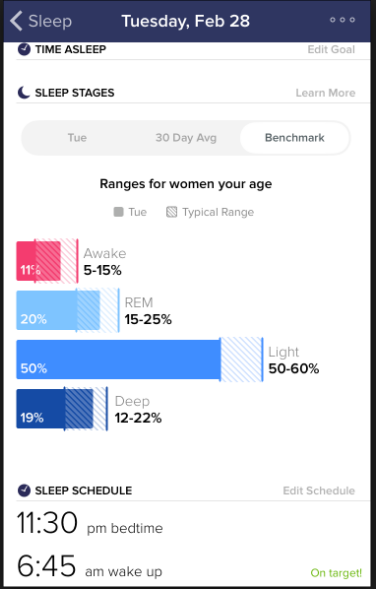
Task: Tap the Deep sleep 19% bar
Action: [54, 409]
